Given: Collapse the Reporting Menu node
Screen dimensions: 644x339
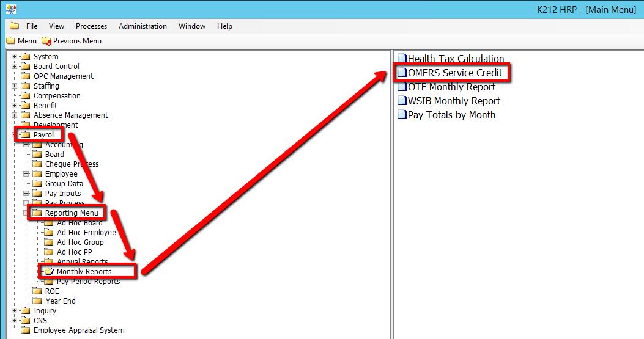Looking at the screenshot, I should click(26, 213).
